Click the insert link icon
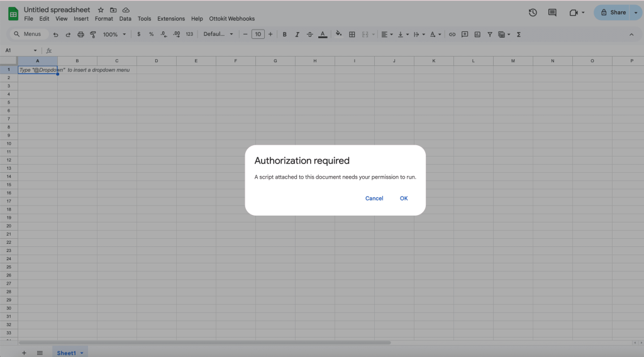 pos(452,35)
